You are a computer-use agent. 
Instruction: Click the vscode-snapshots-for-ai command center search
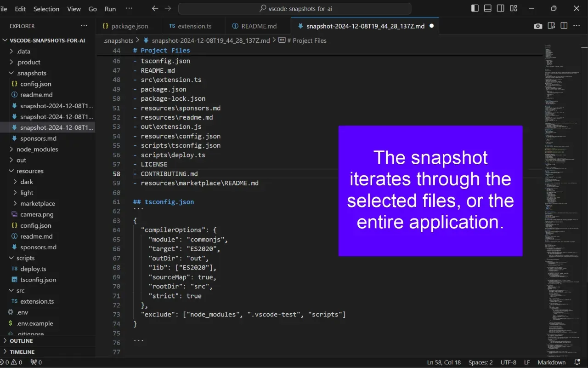(x=294, y=8)
